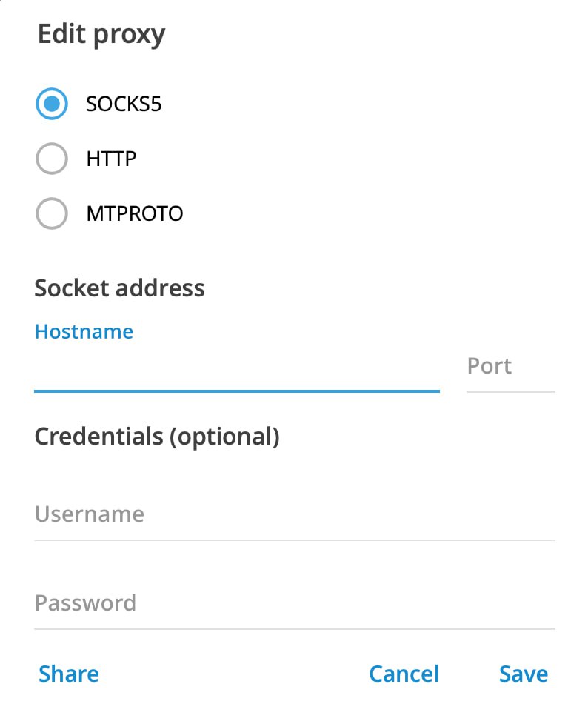
Task: Click the underline below the Password field
Action: [x=294, y=629]
